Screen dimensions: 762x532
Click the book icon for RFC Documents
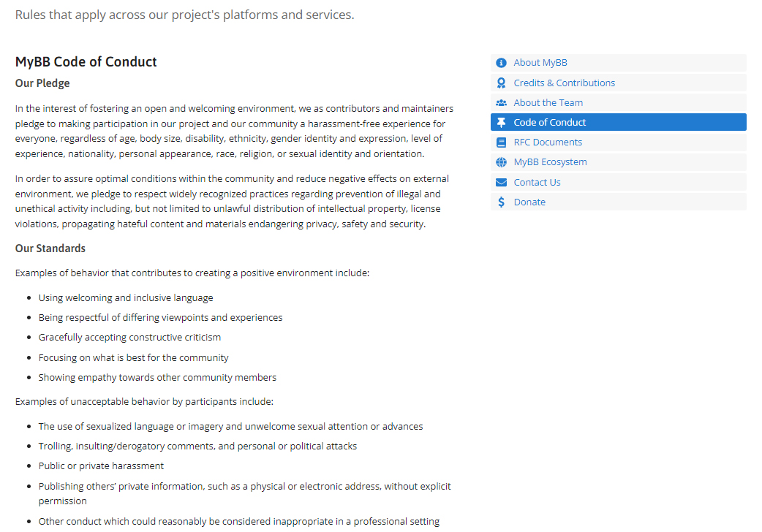pyautogui.click(x=501, y=142)
